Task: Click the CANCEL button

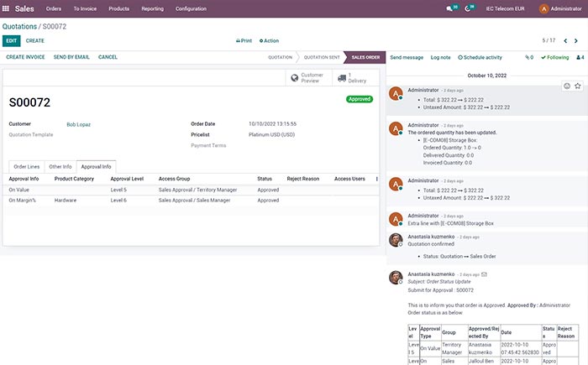Action: [x=108, y=57]
